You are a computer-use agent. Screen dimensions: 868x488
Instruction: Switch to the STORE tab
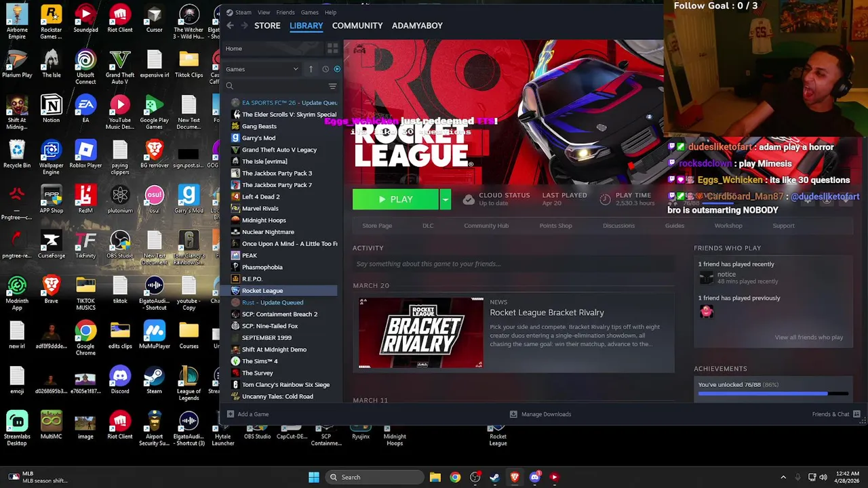click(x=267, y=26)
